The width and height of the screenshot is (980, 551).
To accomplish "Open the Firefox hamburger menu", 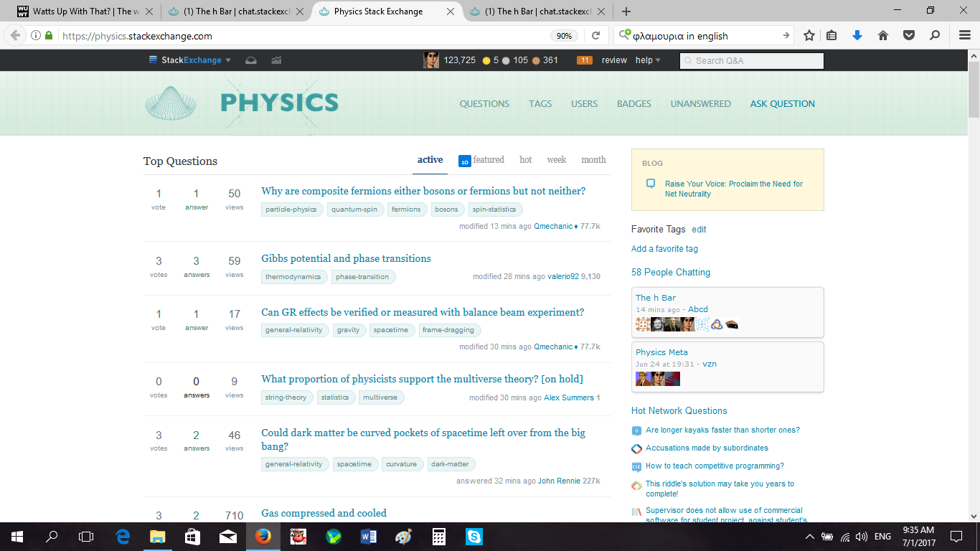I will (965, 36).
